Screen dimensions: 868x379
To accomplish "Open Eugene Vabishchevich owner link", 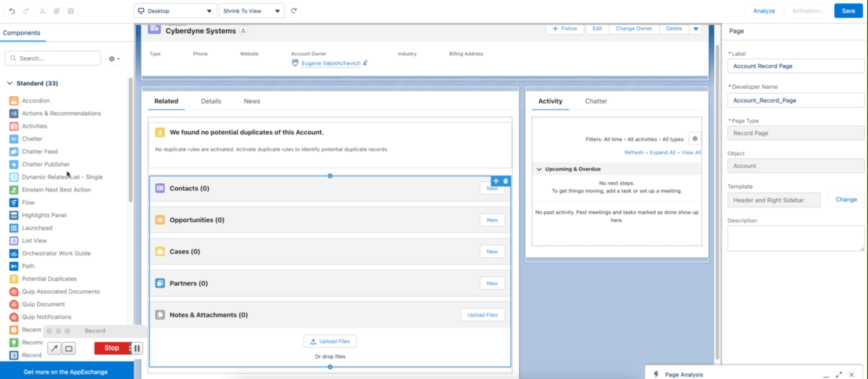I will tap(331, 63).
